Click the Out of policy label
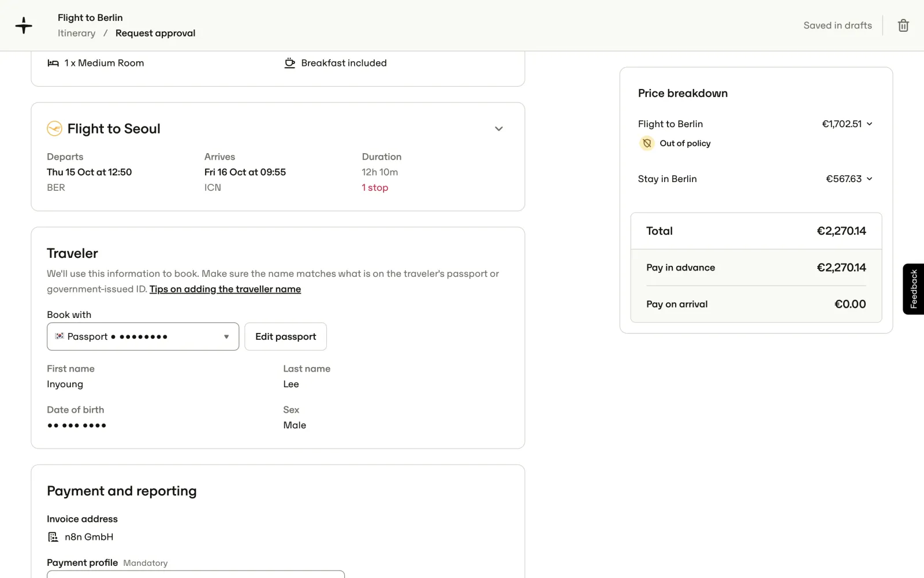Image resolution: width=924 pixels, height=578 pixels. pyautogui.click(x=685, y=143)
